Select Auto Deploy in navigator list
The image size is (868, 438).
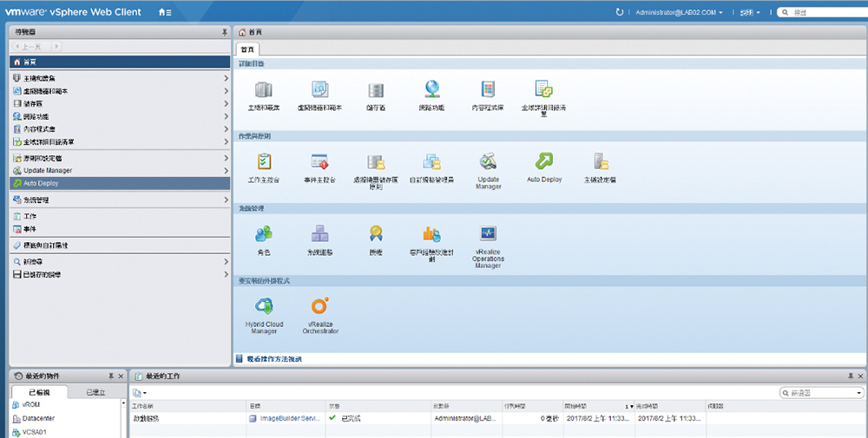pos(120,183)
